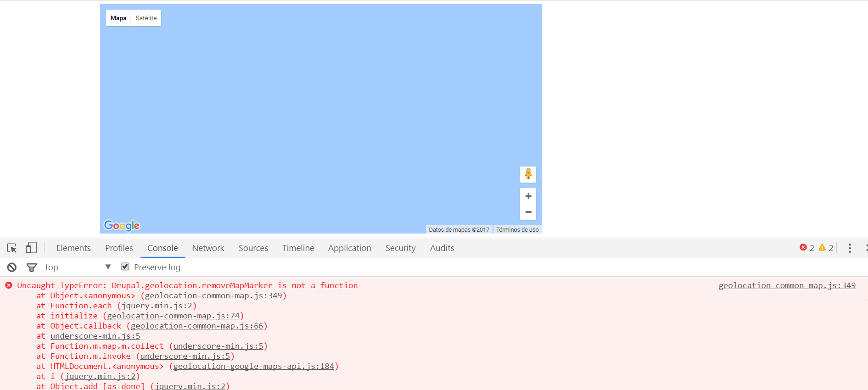This screenshot has width=868, height=390.
Task: Open the console filter funnel
Action: (x=32, y=267)
